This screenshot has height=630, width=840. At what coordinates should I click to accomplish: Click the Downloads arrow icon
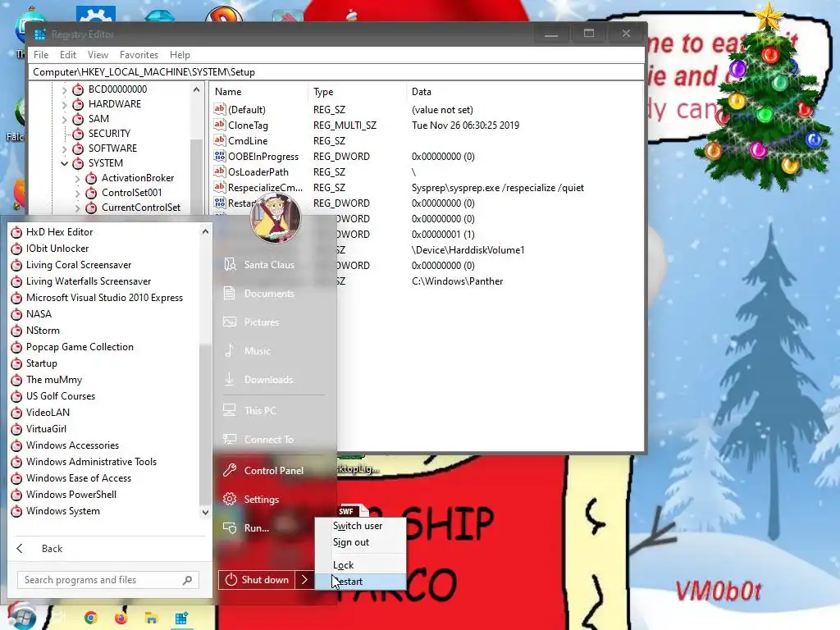tap(230, 379)
